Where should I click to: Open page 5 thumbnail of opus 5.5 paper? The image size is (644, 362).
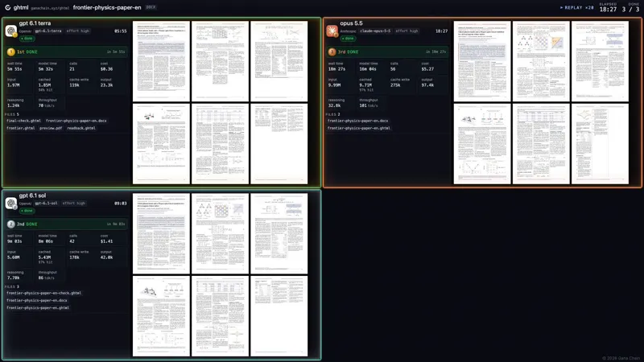click(x=541, y=144)
